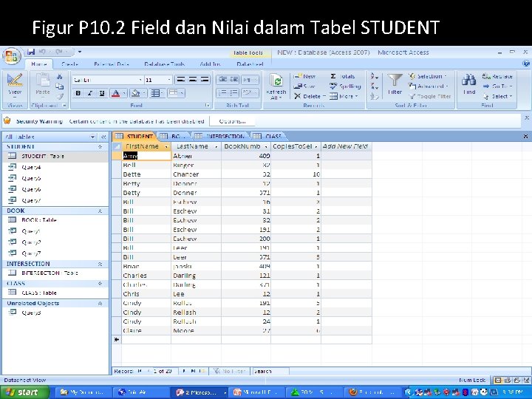Click the Cut scissors icon
This screenshot has height=399, width=532.
60,77
